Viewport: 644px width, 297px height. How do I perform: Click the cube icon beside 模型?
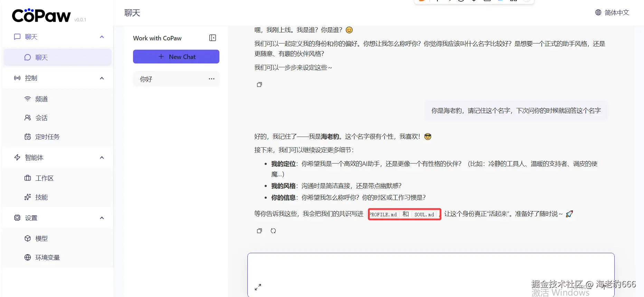[28, 239]
